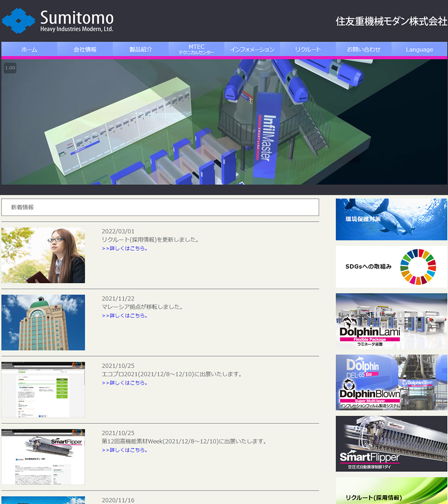Open the リクルート menu item

(308, 49)
